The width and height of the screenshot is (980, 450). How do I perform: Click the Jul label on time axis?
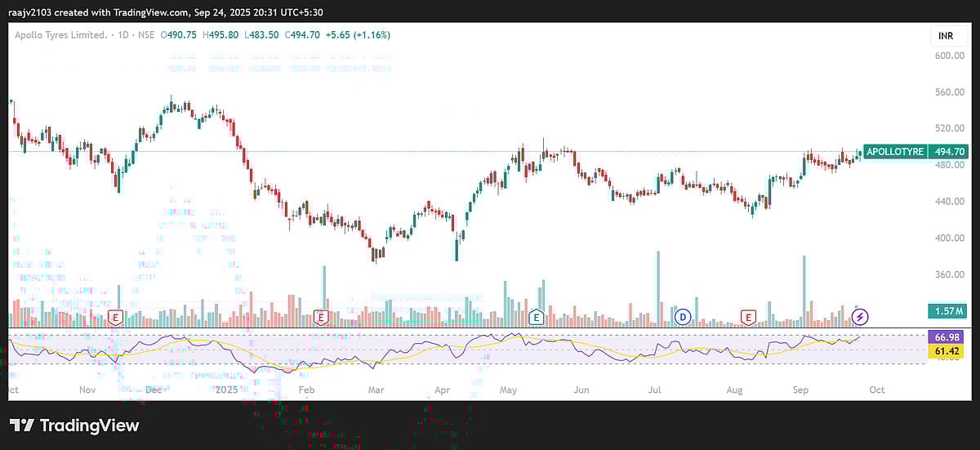(653, 390)
